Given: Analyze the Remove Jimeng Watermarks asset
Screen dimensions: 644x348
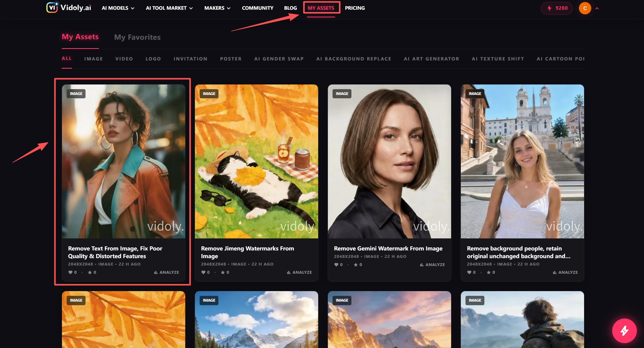Looking at the screenshot, I should click(299, 272).
